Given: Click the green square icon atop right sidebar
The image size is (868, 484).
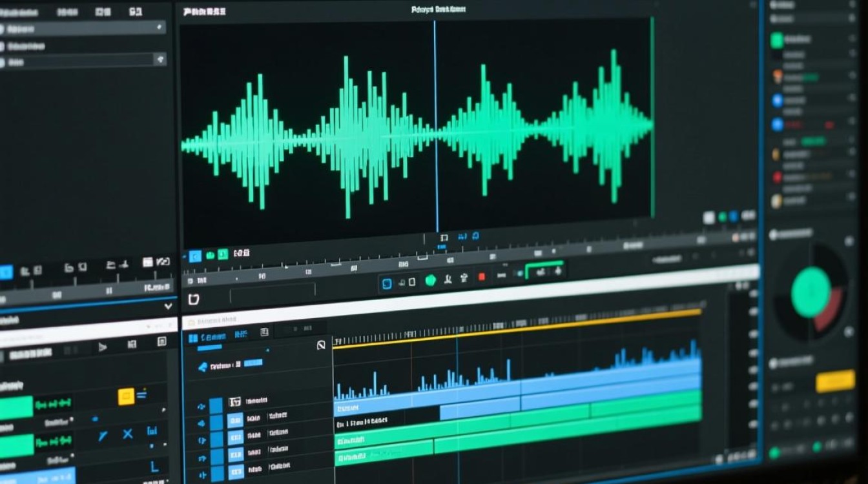Looking at the screenshot, I should tap(777, 40).
